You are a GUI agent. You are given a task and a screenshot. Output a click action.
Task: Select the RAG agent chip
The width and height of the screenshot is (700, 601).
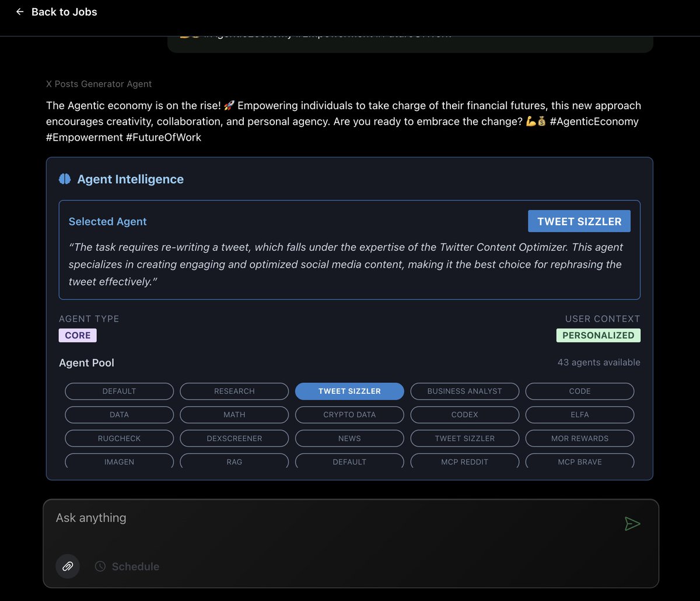point(235,461)
